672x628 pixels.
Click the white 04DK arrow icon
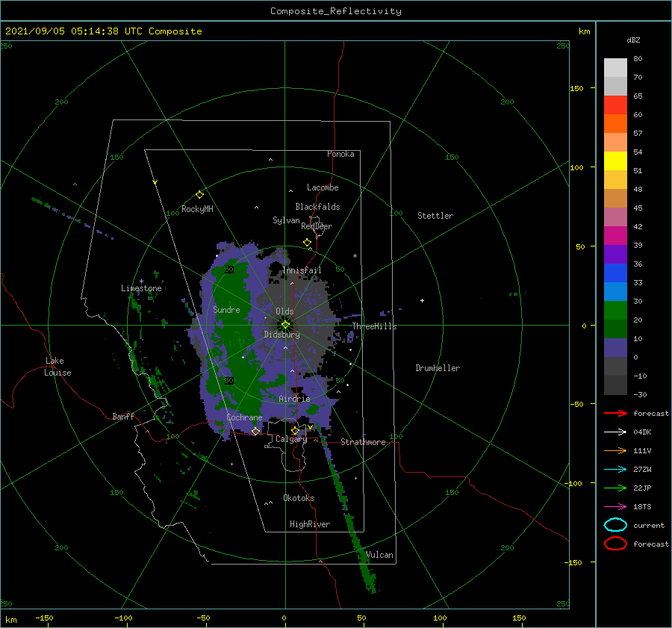pos(615,432)
